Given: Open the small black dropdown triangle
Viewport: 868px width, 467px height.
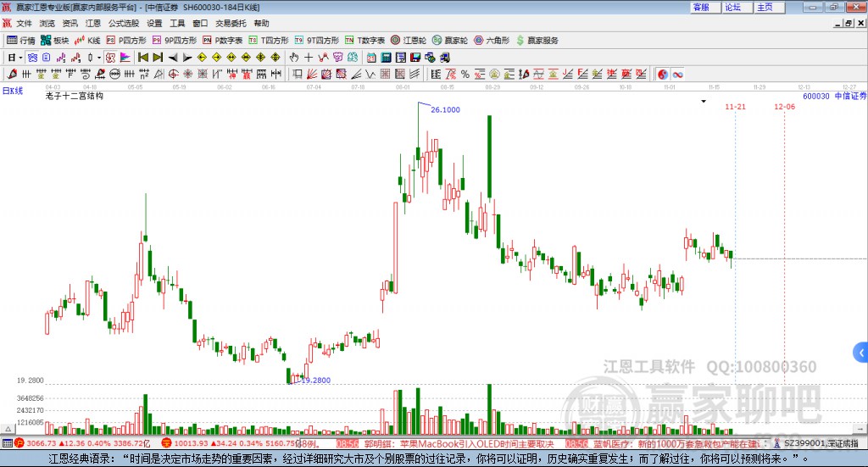Looking at the screenshot, I should coord(704,101).
